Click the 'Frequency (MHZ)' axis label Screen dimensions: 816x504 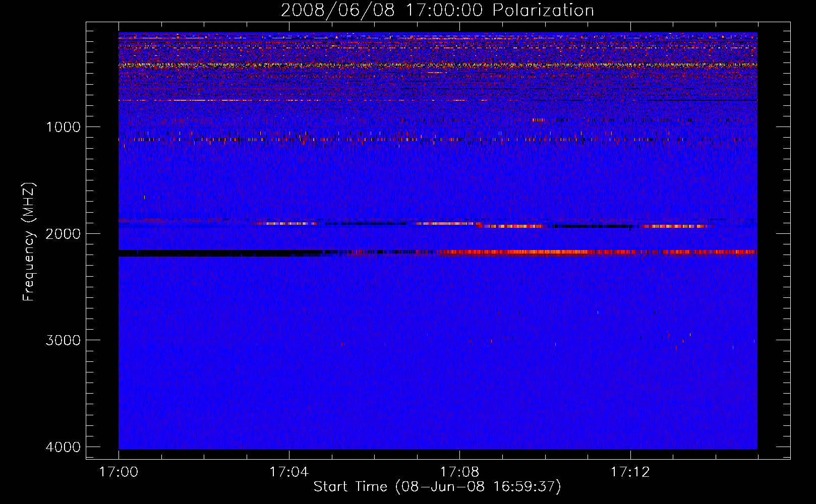point(28,242)
